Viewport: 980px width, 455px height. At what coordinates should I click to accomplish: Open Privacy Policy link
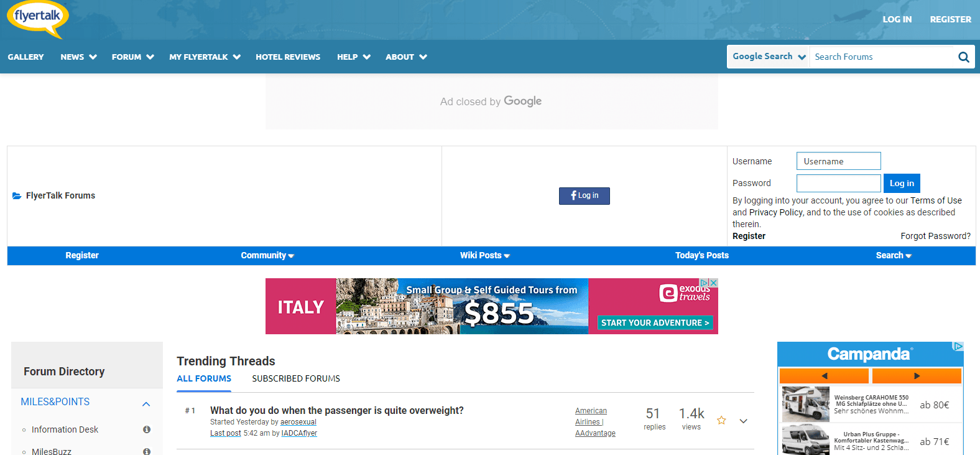pyautogui.click(x=776, y=212)
